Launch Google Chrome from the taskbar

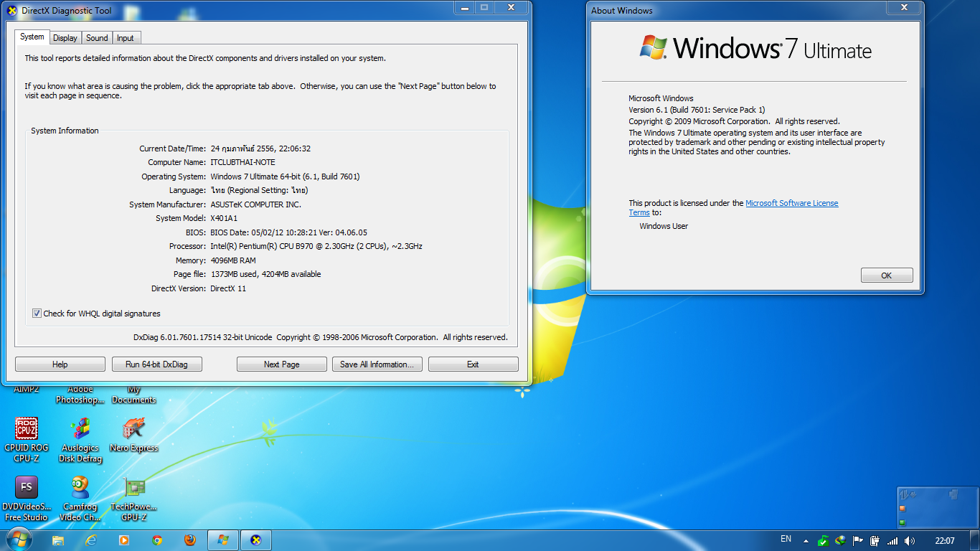coord(157,540)
